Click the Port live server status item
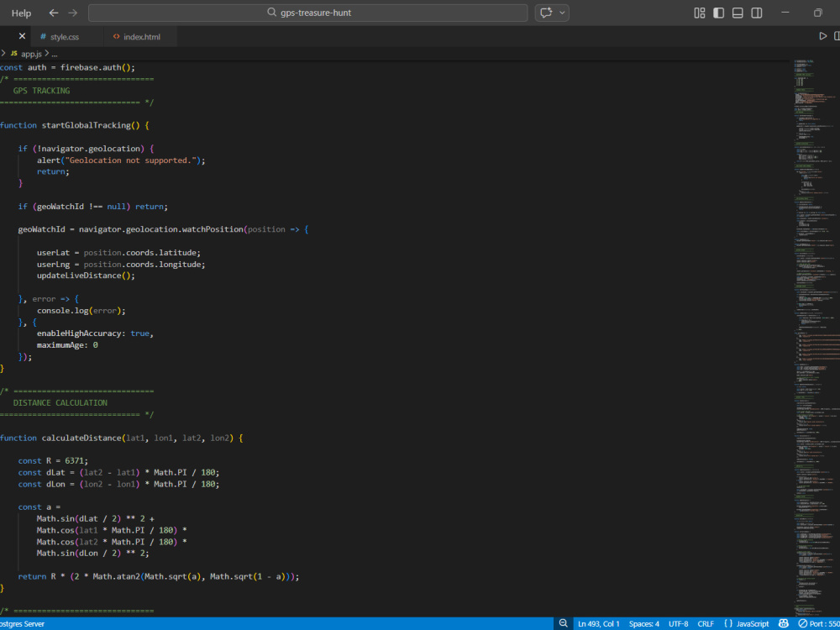 [x=818, y=623]
